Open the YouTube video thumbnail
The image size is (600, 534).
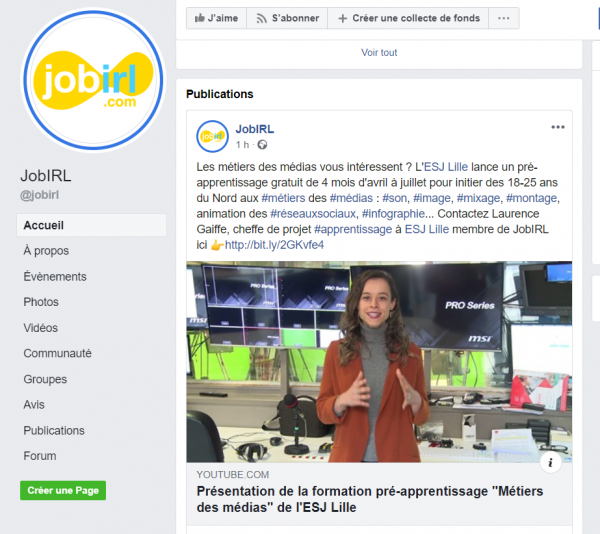379,362
